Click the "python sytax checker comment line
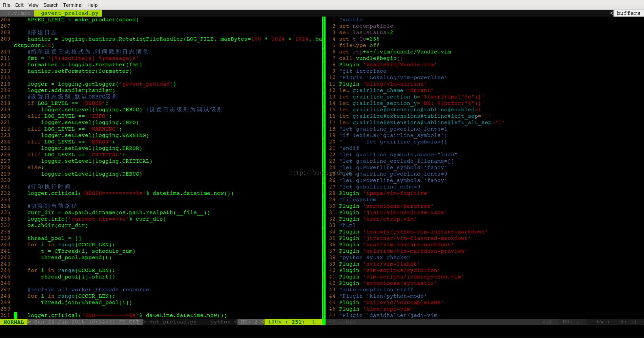 pyautogui.click(x=374, y=257)
